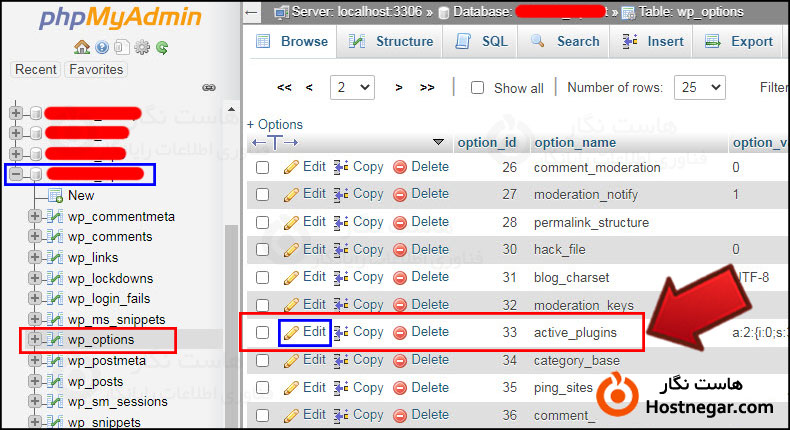Open the phpMyAdmin documentation help icon
The image size is (790, 430).
[101, 47]
